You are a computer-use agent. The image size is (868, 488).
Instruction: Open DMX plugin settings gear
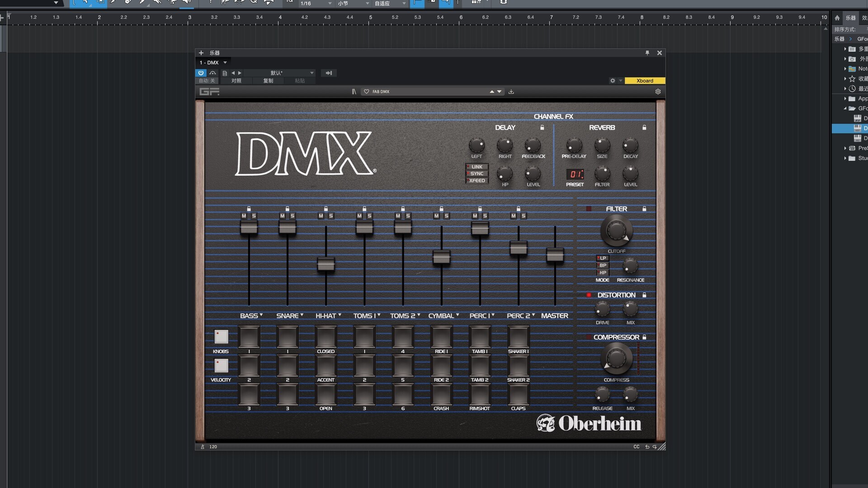(658, 92)
